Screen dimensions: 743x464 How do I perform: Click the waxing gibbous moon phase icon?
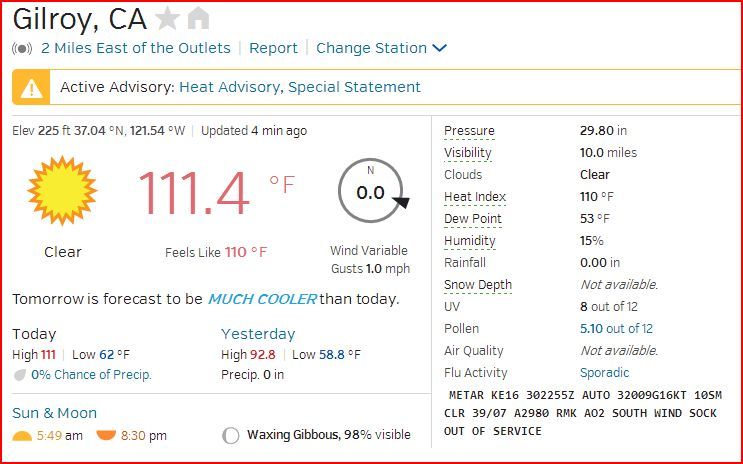coord(230,436)
